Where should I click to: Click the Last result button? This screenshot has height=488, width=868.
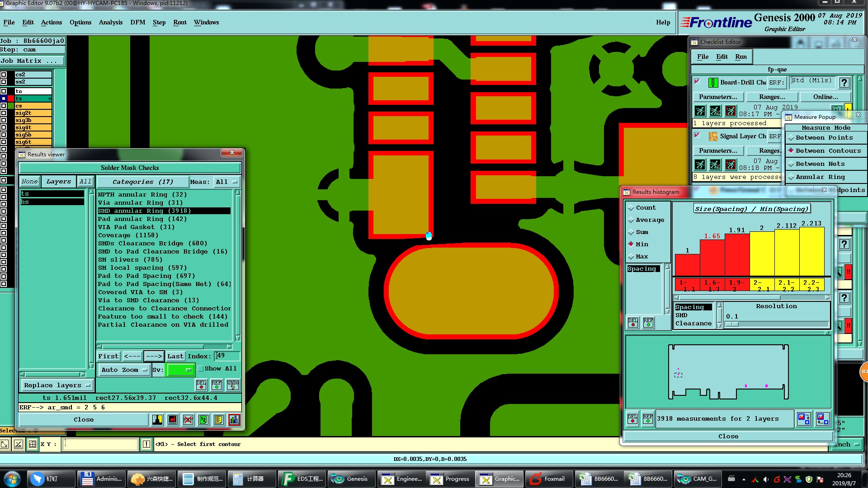point(175,357)
